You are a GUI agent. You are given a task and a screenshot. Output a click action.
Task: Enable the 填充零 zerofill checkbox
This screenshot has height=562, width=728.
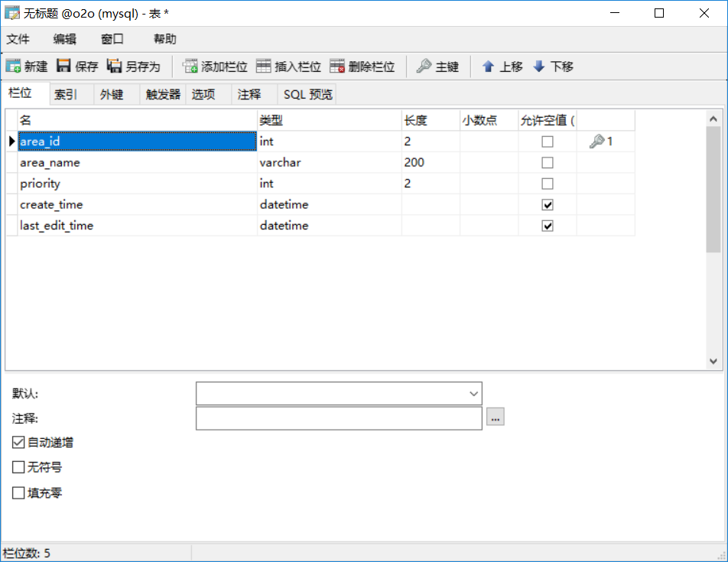point(18,493)
